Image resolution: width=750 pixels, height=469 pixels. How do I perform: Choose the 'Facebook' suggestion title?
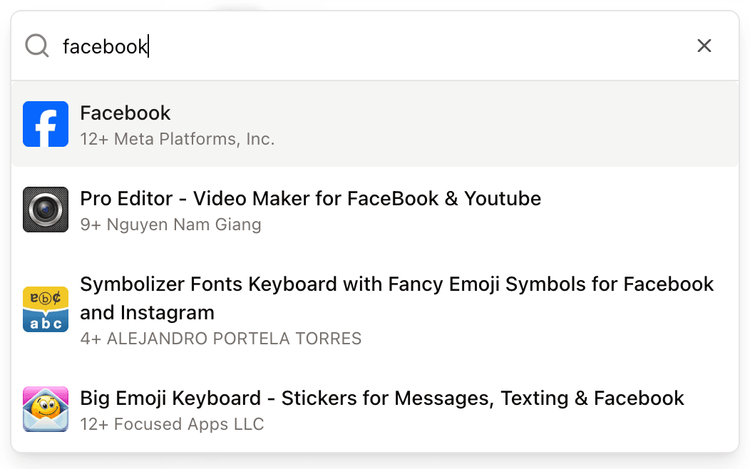125,113
